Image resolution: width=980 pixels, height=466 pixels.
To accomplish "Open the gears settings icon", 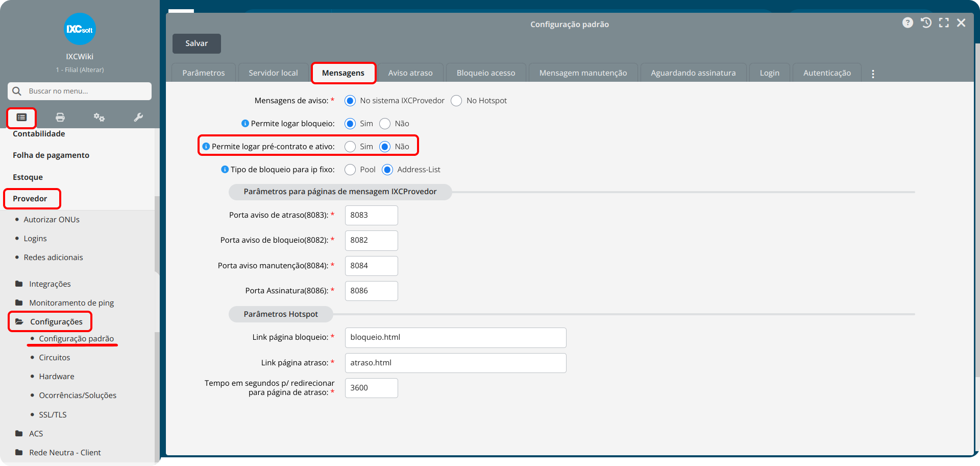I will point(99,118).
